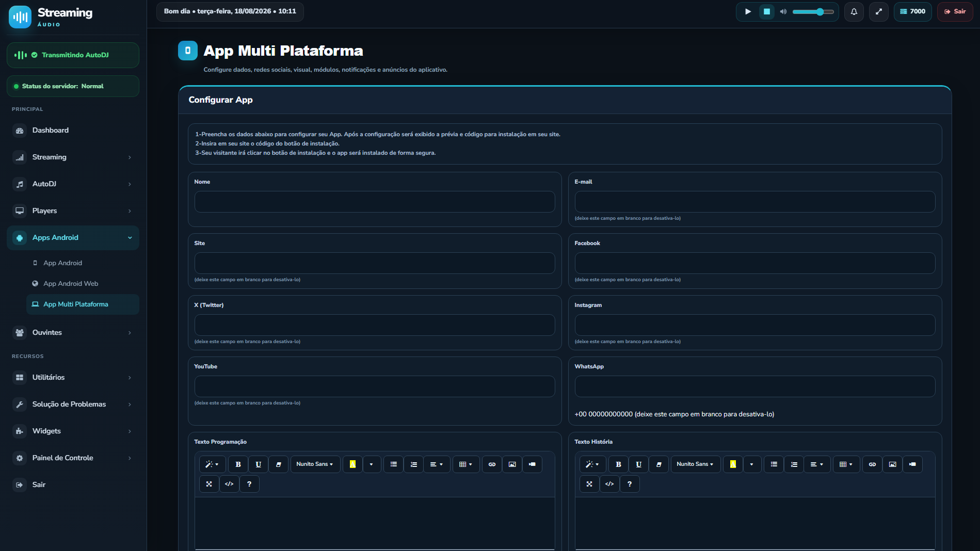Click the Sair button in the top bar
The image size is (980, 551).
(955, 11)
